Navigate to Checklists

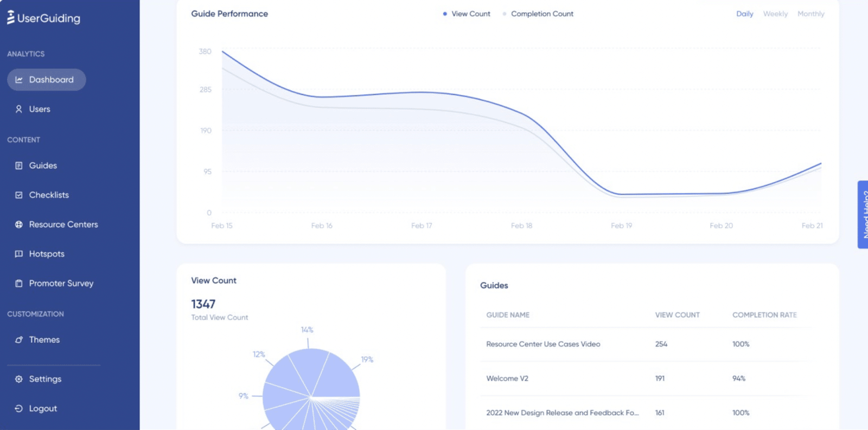click(x=49, y=195)
